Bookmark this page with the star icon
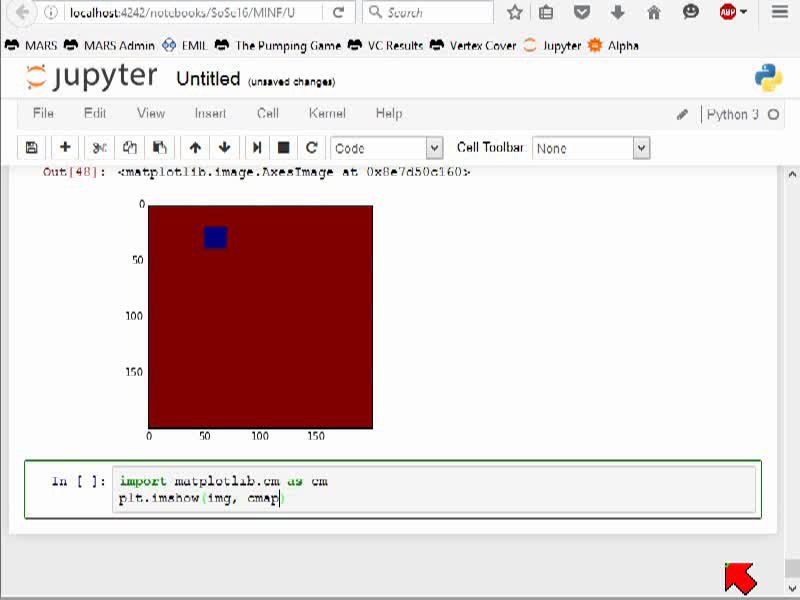Screen dimensions: 800x600 coord(514,12)
